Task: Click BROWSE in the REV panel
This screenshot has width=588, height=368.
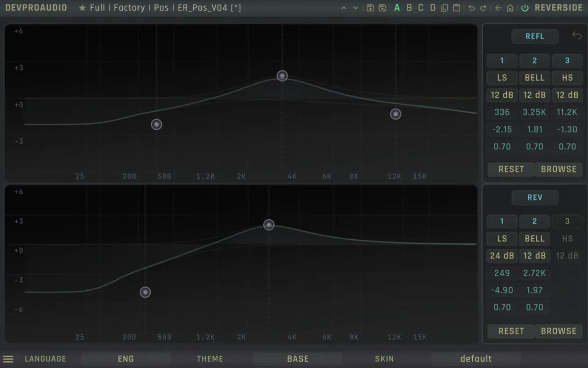Action: click(x=559, y=331)
